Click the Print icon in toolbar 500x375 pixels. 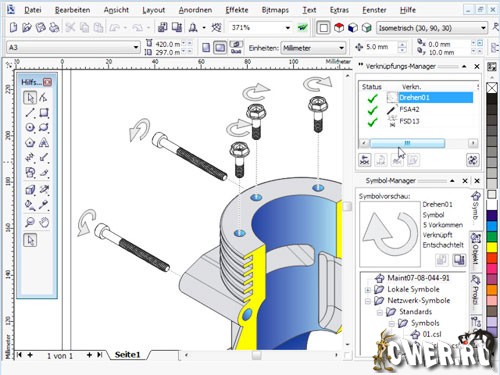pyautogui.click(x=54, y=28)
